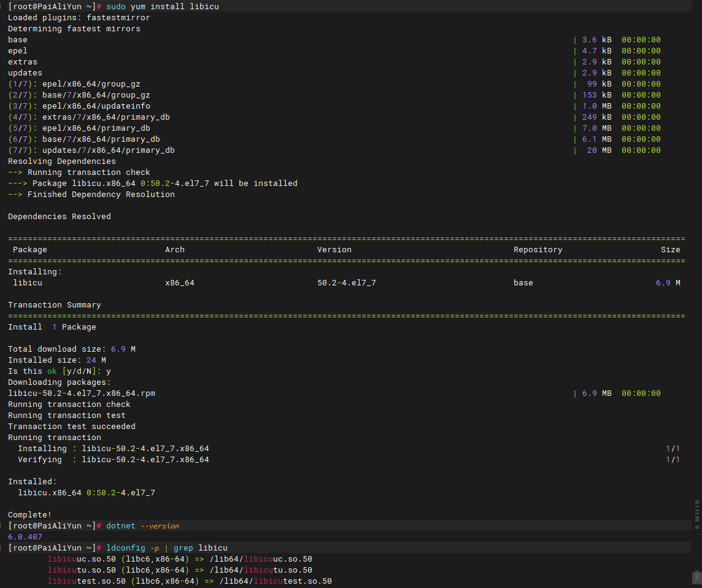Click the 'Installing : libicu-50.2-4.el7_7.x86_64' line

[114, 448]
